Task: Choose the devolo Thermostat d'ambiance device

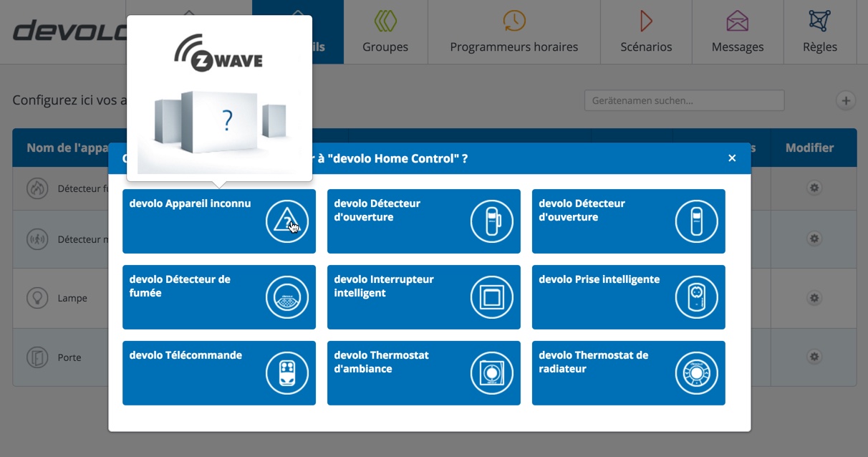Action: pyautogui.click(x=423, y=372)
